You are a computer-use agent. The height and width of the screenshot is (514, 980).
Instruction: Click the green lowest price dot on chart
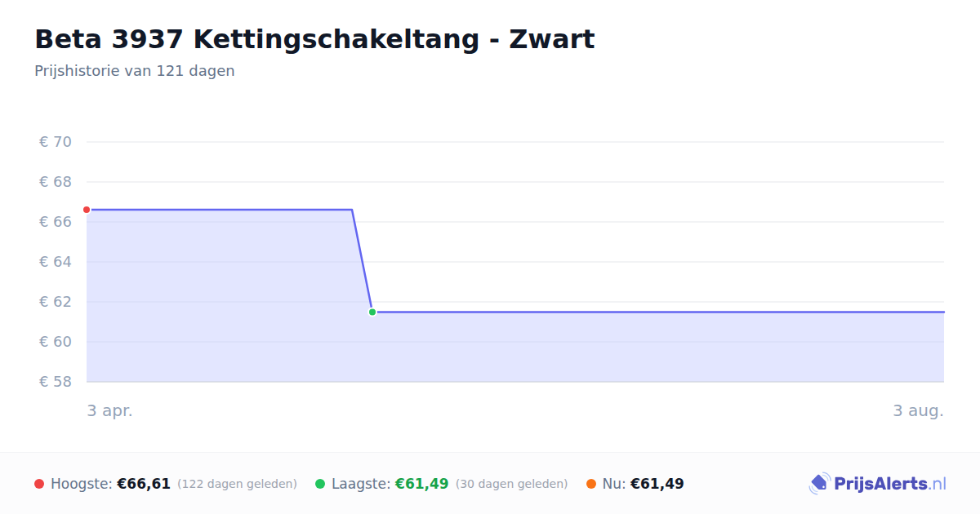pyautogui.click(x=372, y=312)
